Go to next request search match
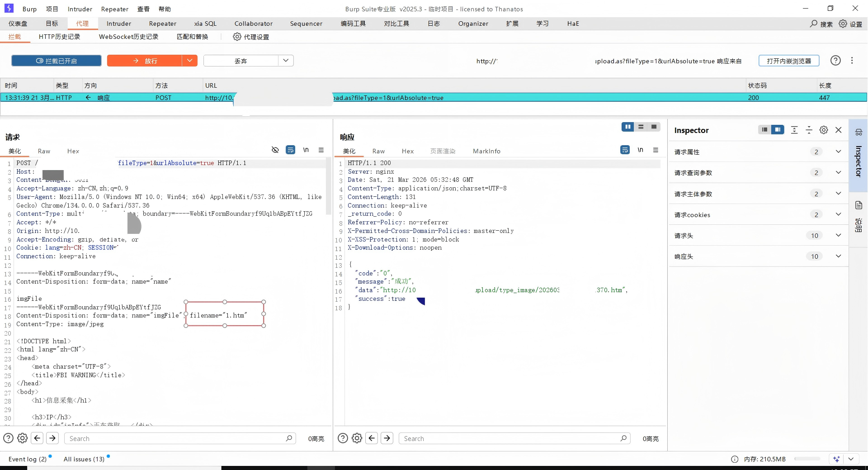 [x=52, y=438]
